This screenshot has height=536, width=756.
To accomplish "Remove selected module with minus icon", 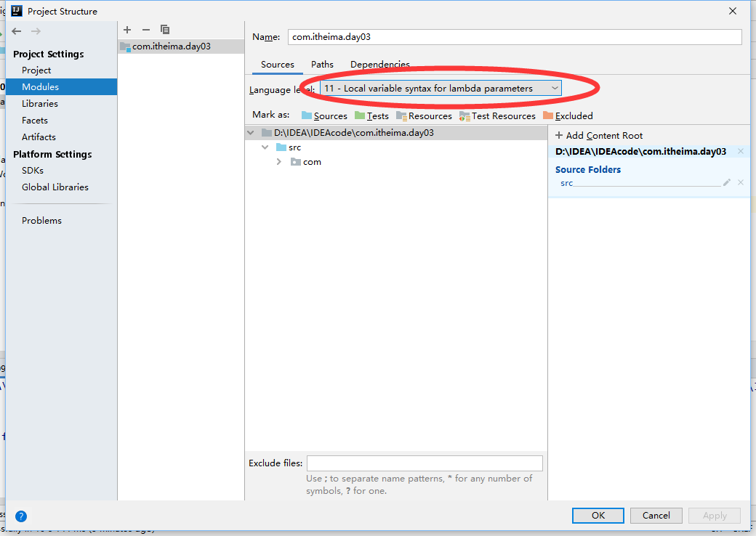I will (x=146, y=30).
